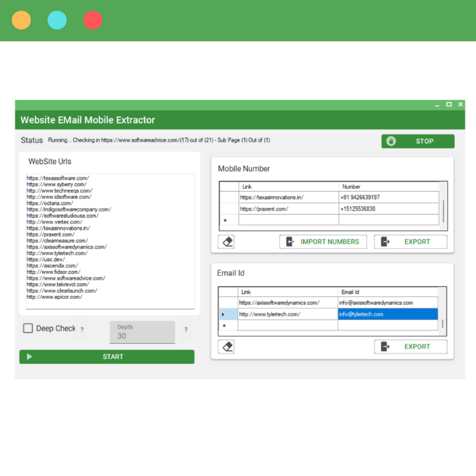Screen dimensions: 476x476
Task: Click the cyan circle in the top banner
Action: pyautogui.click(x=57, y=20)
